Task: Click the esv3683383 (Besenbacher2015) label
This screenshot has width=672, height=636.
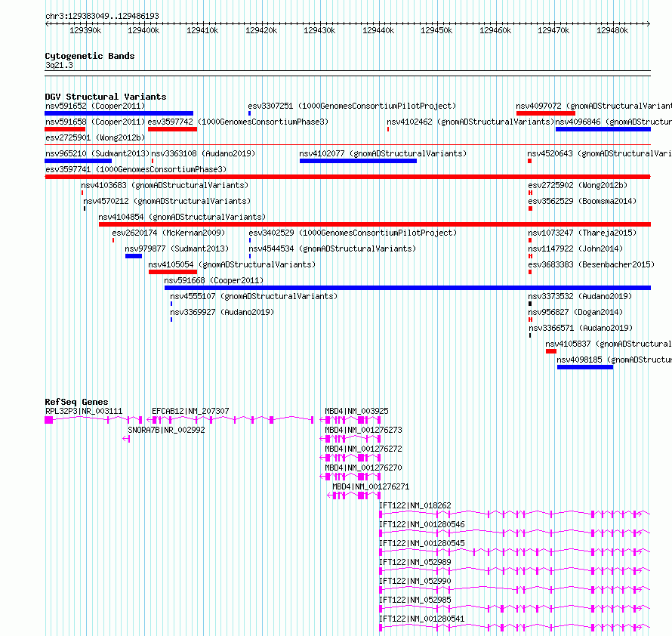Action: 591,264
